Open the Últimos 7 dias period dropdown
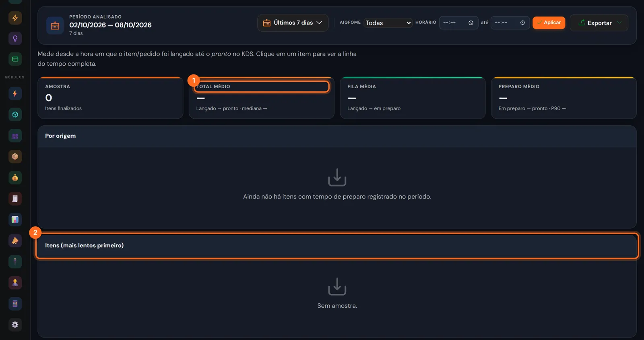The height and width of the screenshot is (340, 644). click(293, 23)
